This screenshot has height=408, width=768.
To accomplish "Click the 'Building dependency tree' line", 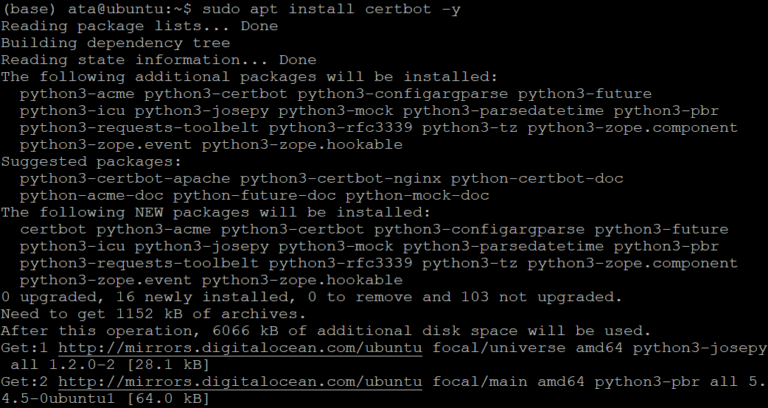I will coord(116,43).
